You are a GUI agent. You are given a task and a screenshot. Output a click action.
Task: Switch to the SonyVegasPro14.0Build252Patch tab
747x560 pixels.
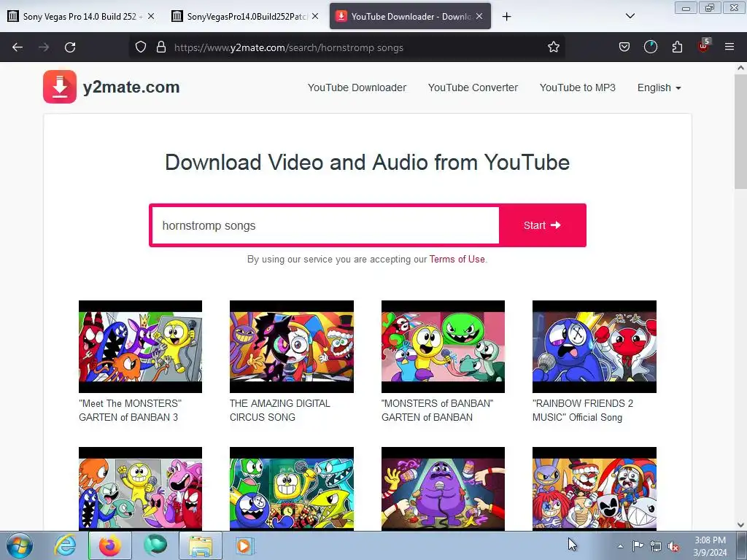coord(245,16)
